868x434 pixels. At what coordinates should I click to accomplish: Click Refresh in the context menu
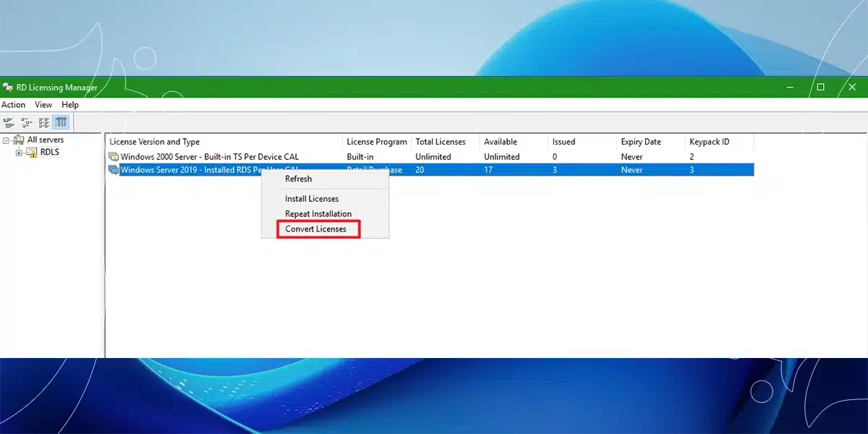298,179
